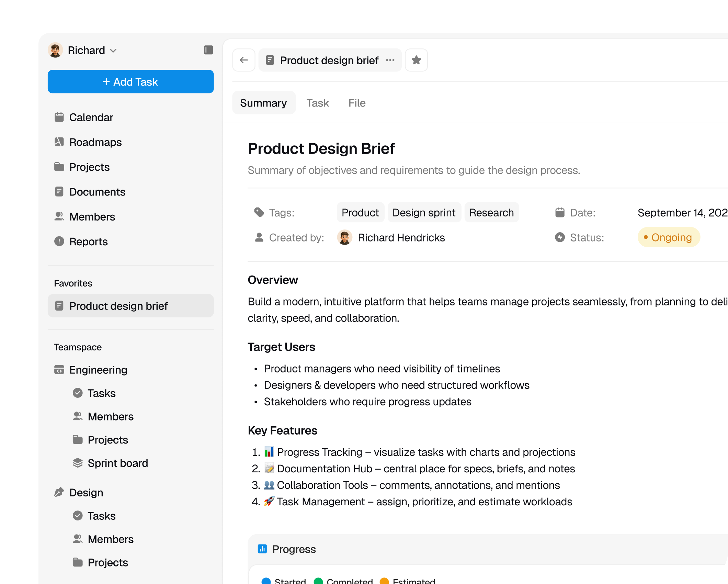Toggle the blue Started legend dot

coord(266,581)
